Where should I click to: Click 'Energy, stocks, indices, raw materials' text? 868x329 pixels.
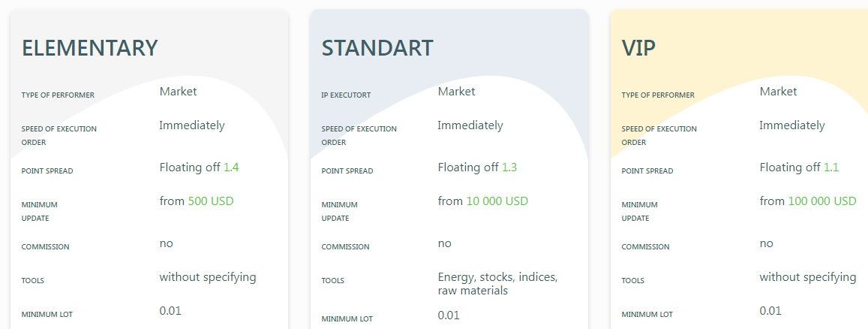(497, 284)
